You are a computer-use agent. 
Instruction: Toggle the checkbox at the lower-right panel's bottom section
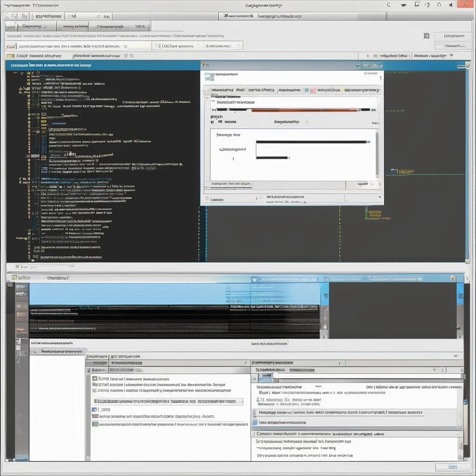253,434
